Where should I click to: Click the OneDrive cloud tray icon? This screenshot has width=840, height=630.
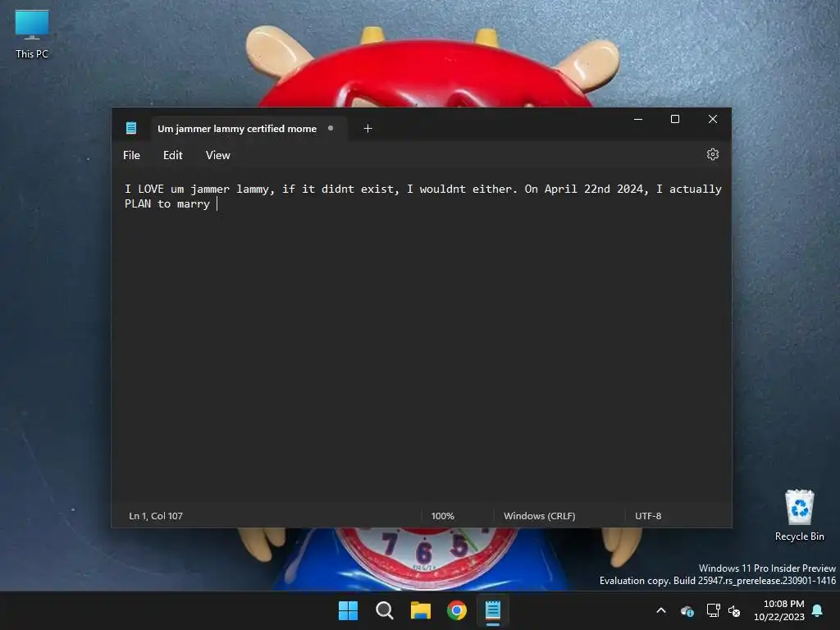click(x=687, y=610)
